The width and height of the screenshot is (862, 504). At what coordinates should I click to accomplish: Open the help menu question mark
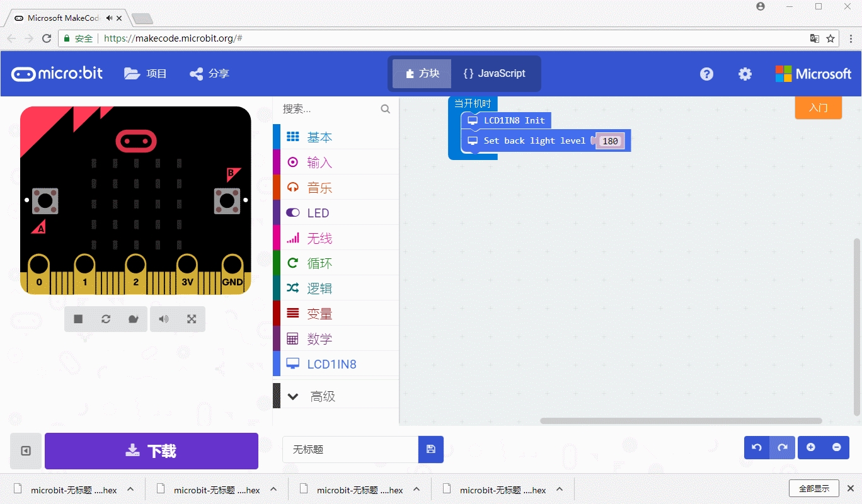pos(706,74)
